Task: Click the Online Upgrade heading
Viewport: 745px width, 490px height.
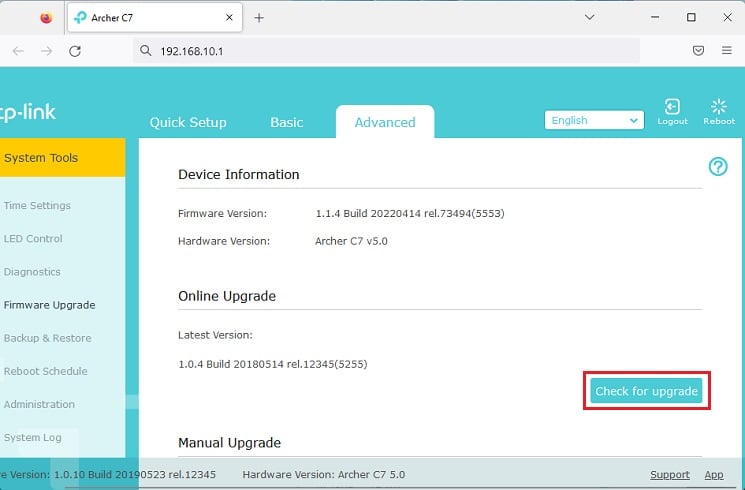Action: pos(227,296)
